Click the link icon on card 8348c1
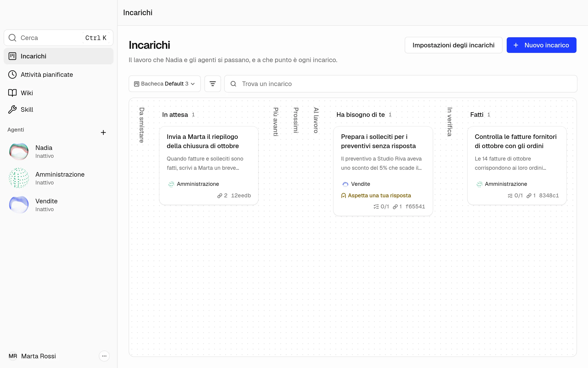588x368 pixels. point(529,196)
